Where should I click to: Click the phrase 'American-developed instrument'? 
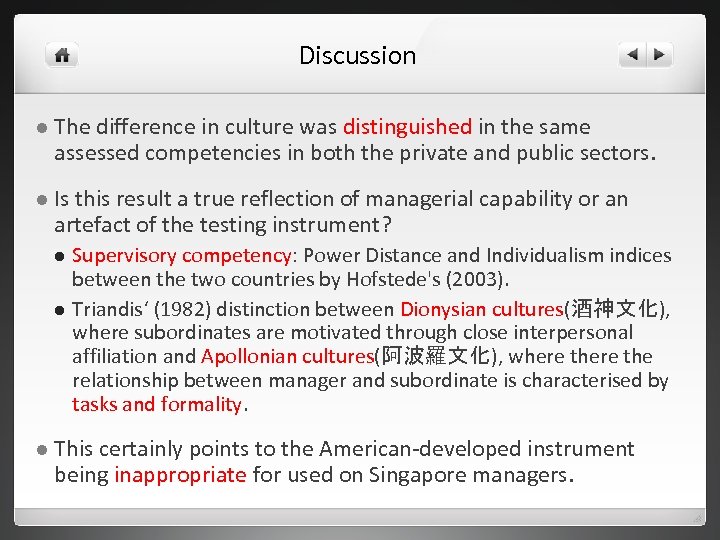pos(477,449)
